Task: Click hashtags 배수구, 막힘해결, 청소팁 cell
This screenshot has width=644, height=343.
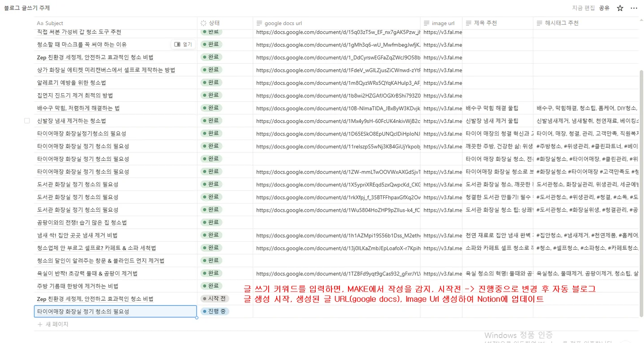Action: pos(587,108)
